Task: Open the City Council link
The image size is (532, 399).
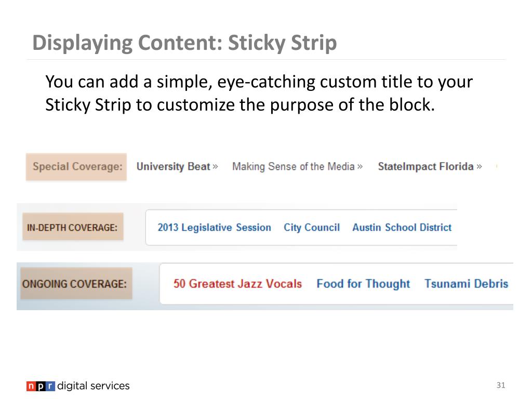Action: tap(312, 228)
